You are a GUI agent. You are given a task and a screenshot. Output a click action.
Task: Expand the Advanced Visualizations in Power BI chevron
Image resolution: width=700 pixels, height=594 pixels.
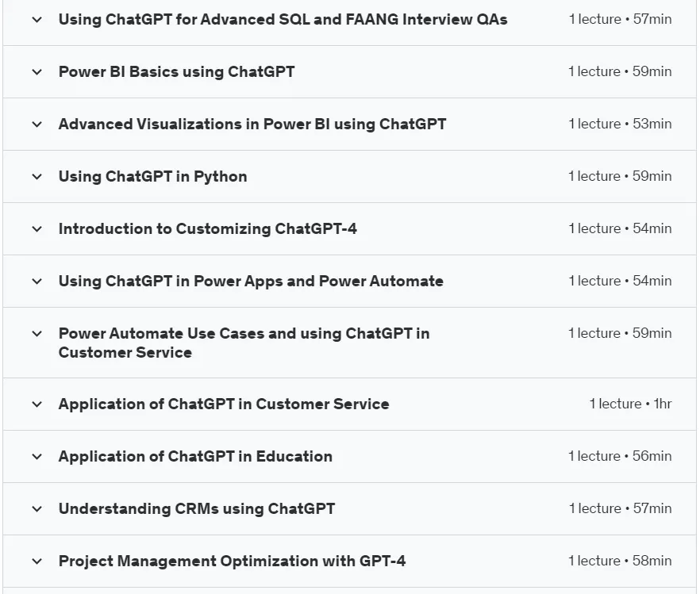(x=37, y=125)
